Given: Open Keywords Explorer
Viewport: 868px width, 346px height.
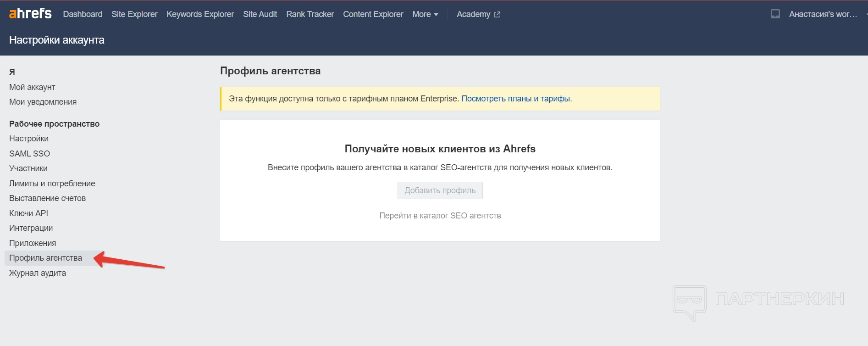Looking at the screenshot, I should (x=200, y=14).
